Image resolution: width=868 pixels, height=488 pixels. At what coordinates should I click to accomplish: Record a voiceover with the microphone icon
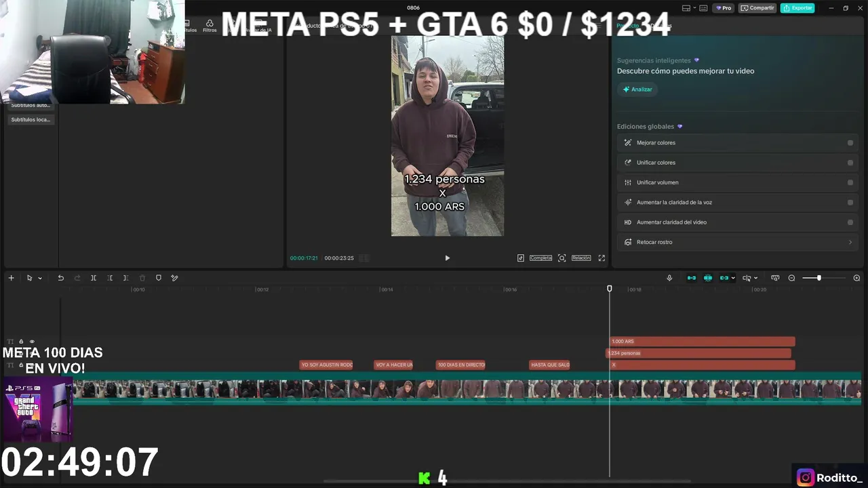click(669, 278)
